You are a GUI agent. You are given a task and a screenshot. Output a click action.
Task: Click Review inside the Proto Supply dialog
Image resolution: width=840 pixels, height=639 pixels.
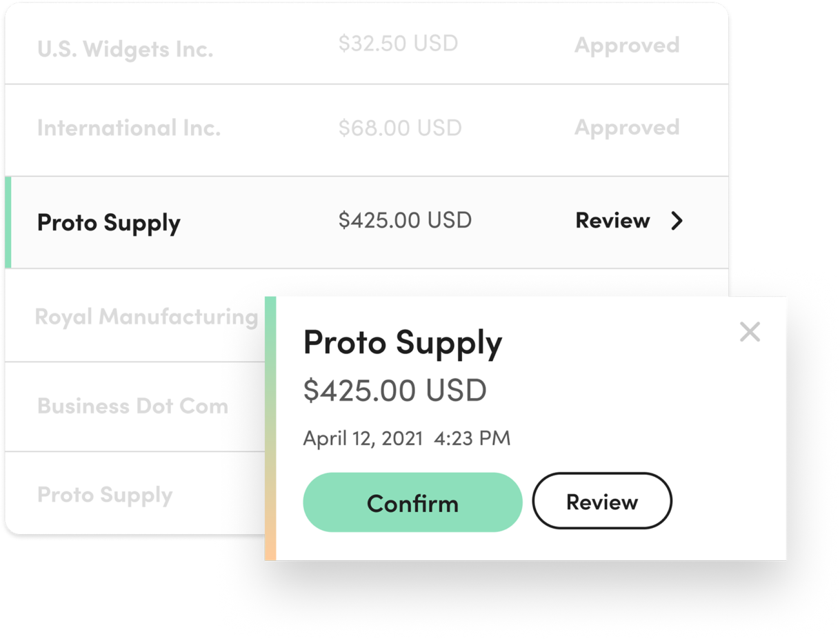[x=601, y=502]
